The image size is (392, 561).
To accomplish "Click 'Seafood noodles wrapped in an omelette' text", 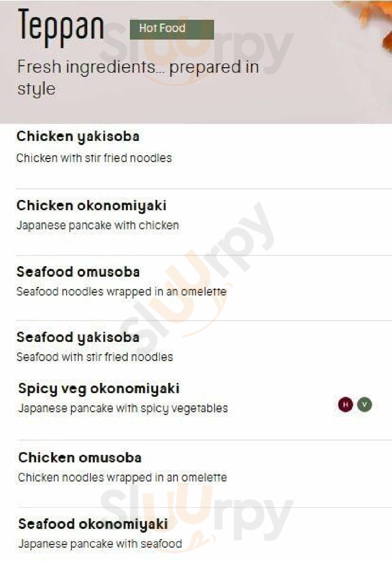I will click(x=121, y=292).
